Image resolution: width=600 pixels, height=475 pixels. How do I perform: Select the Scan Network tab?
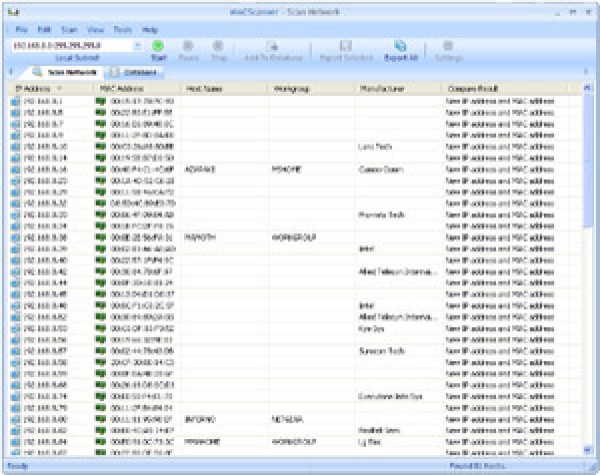[x=65, y=72]
